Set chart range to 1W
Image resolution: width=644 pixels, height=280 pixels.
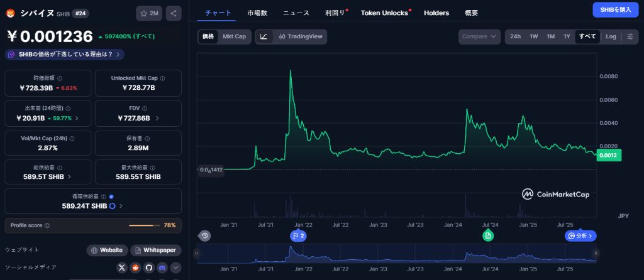click(533, 36)
